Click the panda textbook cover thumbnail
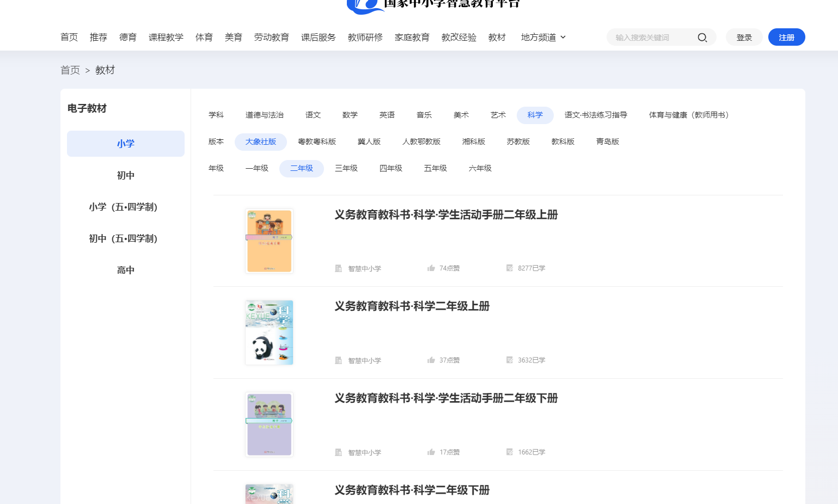This screenshot has width=838, height=504. [x=269, y=333]
